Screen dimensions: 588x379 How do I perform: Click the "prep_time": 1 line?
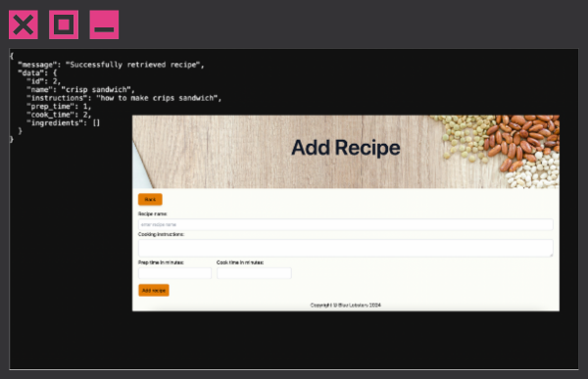pyautogui.click(x=59, y=106)
